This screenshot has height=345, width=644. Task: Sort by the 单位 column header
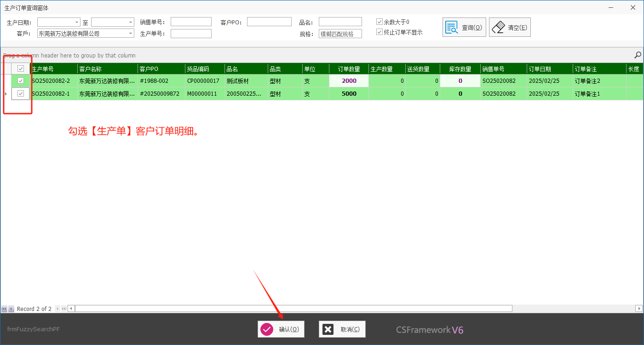pyautogui.click(x=316, y=69)
